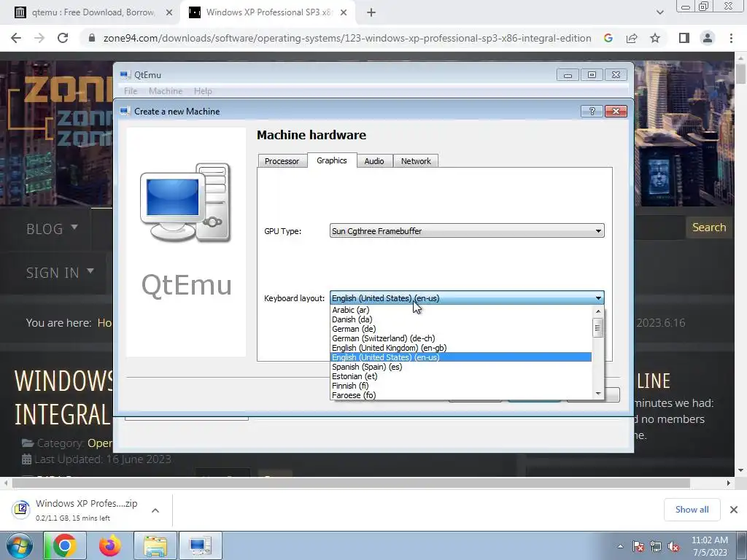Viewport: 747px width, 560px height.
Task: Toggle the browser side panel icon
Action: pyautogui.click(x=684, y=38)
